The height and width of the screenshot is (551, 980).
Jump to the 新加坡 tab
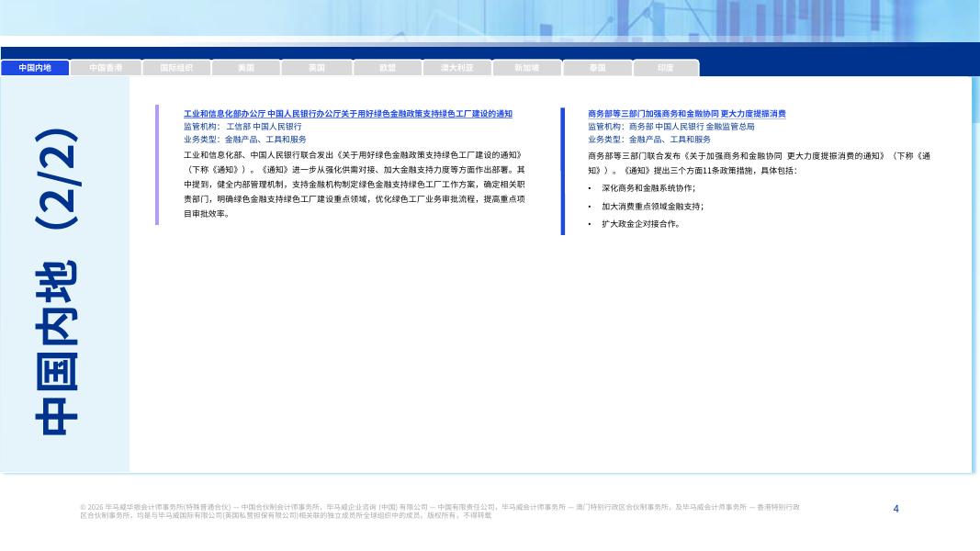(526, 68)
